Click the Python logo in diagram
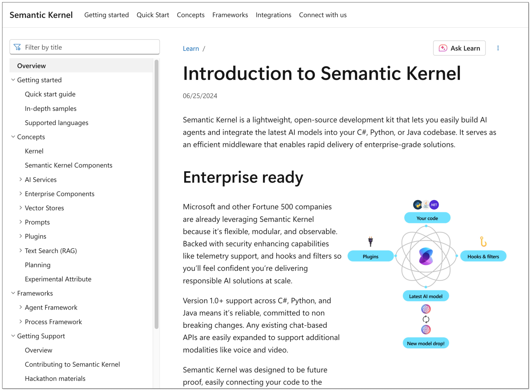532x392 pixels. [x=418, y=205]
